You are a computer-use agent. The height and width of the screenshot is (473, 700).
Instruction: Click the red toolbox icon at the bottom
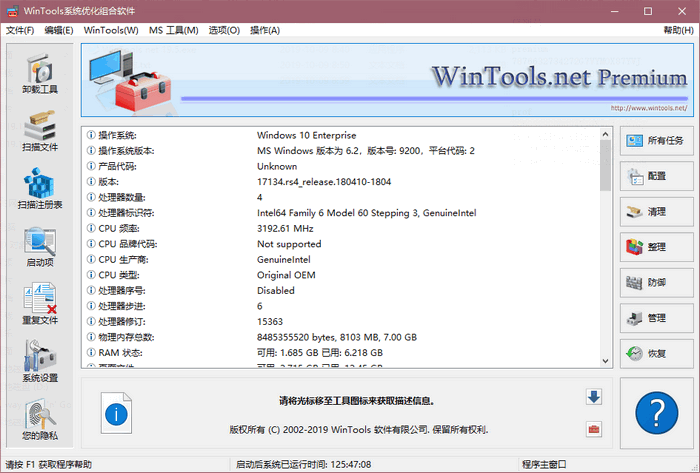click(594, 429)
